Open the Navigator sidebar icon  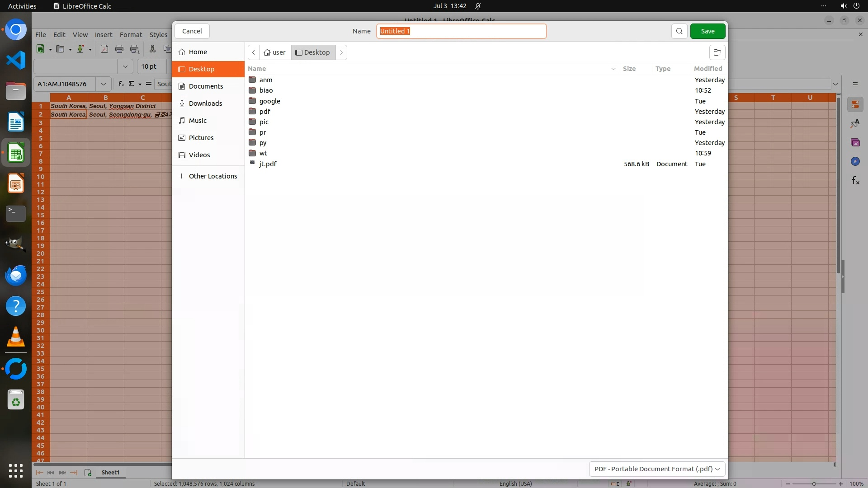[855, 161]
